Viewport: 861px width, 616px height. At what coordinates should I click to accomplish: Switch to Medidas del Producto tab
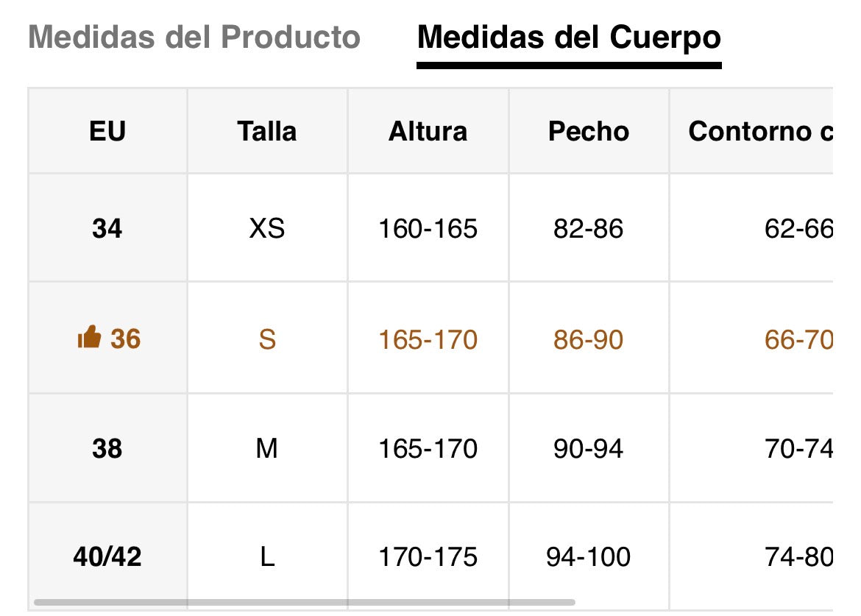194,37
